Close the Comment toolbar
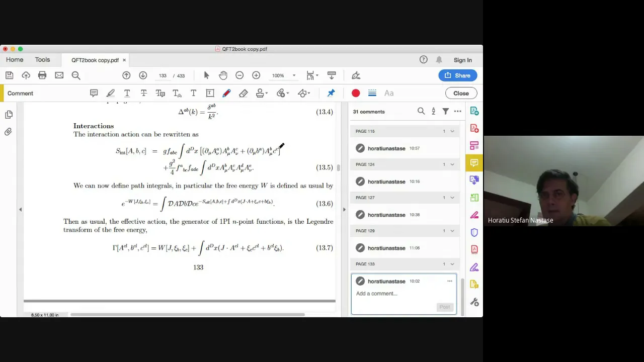The height and width of the screenshot is (362, 644). click(461, 93)
